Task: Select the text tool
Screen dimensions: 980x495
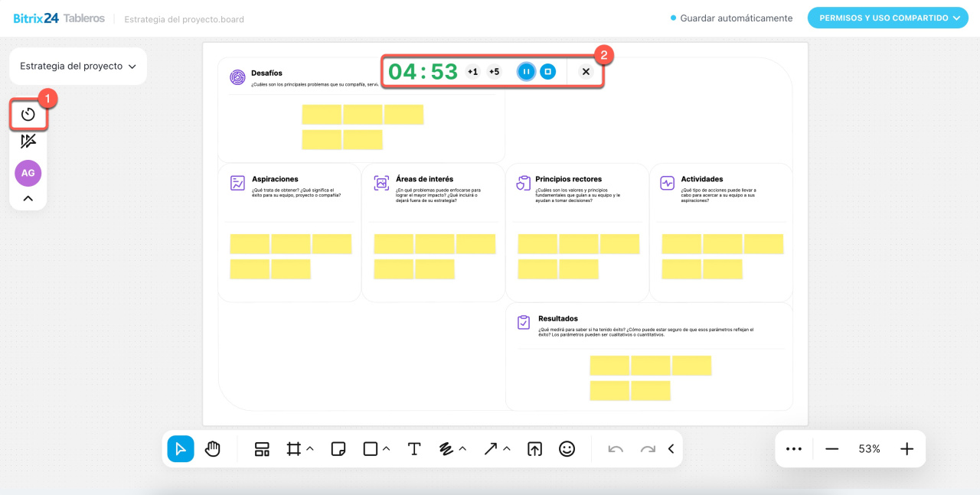Action: (x=414, y=449)
